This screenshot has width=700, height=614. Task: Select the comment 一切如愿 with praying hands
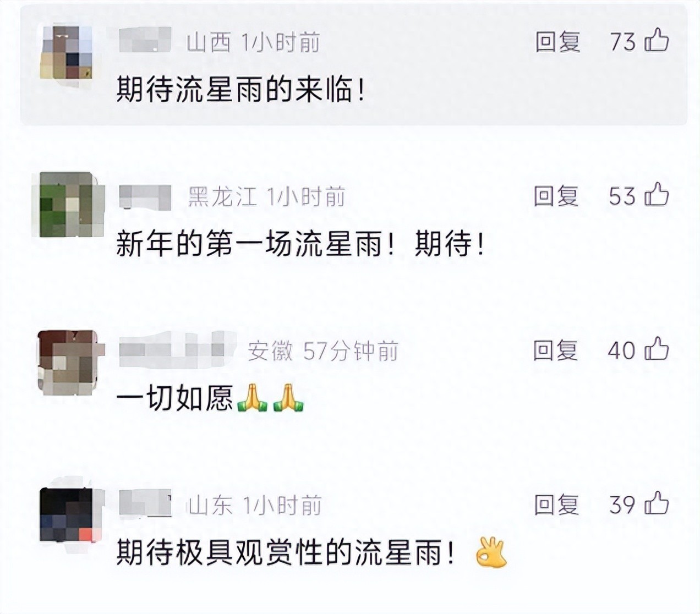point(210,398)
